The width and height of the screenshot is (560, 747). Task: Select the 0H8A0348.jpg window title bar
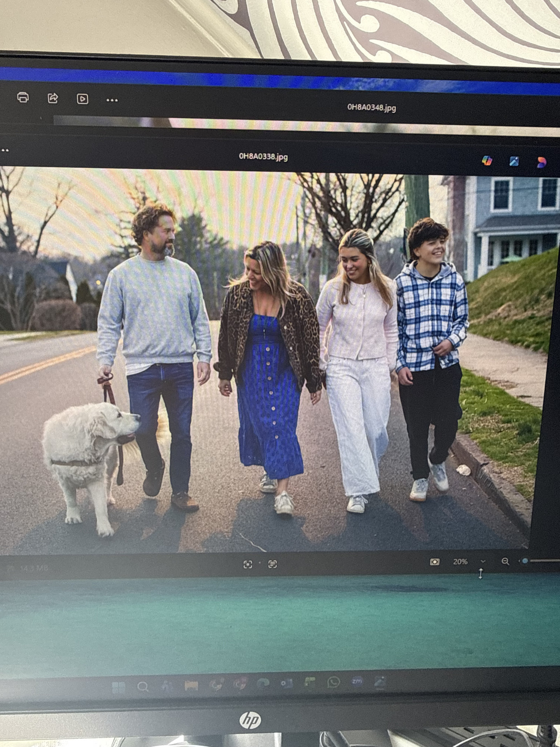click(x=371, y=107)
